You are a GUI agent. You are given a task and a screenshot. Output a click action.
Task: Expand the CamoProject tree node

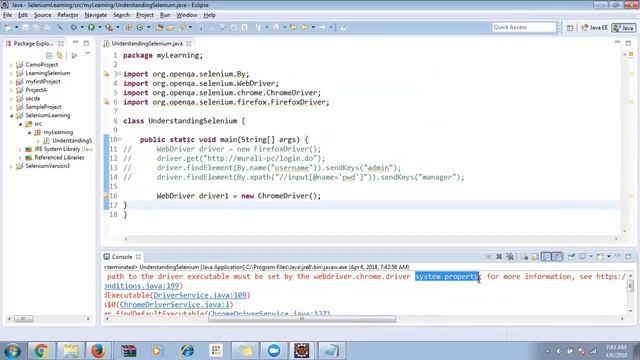11,64
